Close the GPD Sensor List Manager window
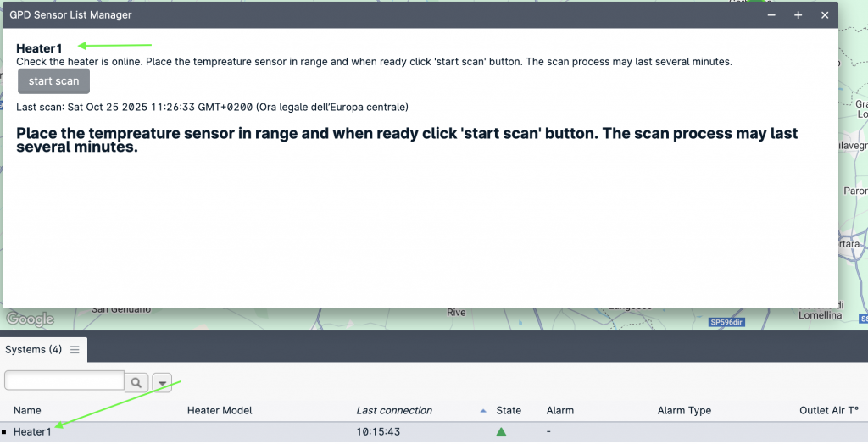 click(825, 15)
